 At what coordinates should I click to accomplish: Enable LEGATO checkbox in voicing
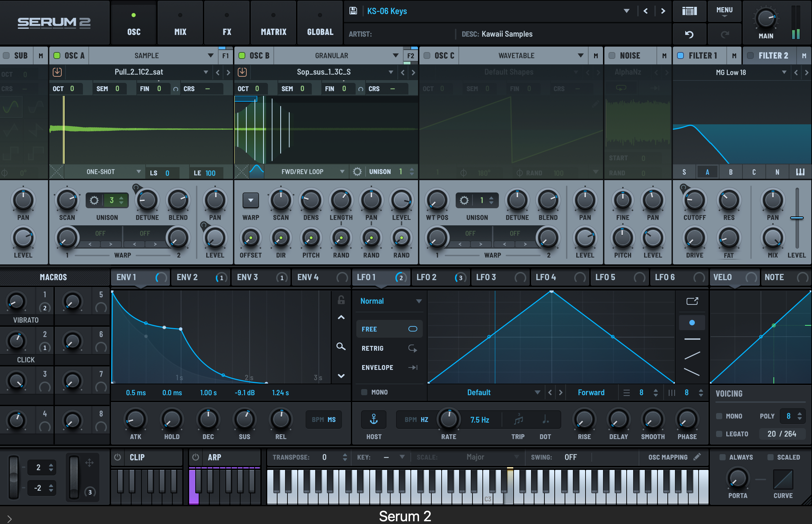click(x=719, y=434)
